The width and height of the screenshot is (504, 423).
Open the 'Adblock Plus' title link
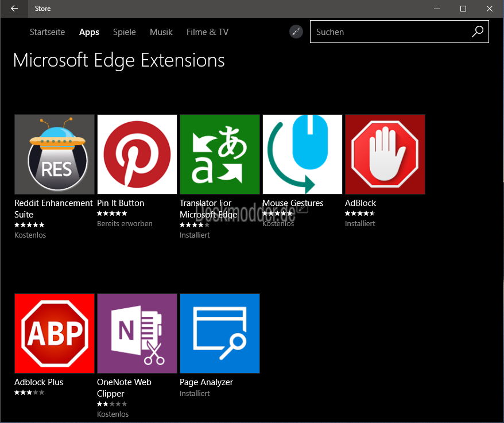[38, 382]
